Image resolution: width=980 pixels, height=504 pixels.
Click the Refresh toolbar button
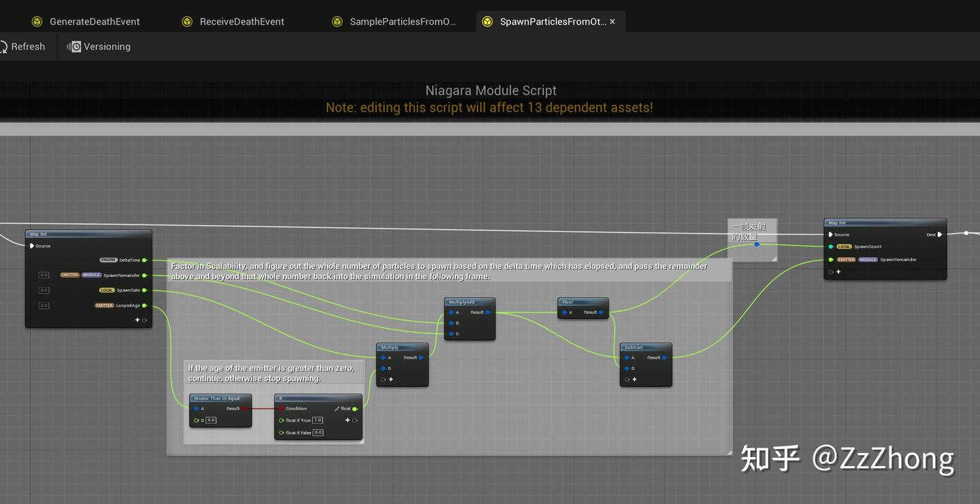pyautogui.click(x=22, y=46)
